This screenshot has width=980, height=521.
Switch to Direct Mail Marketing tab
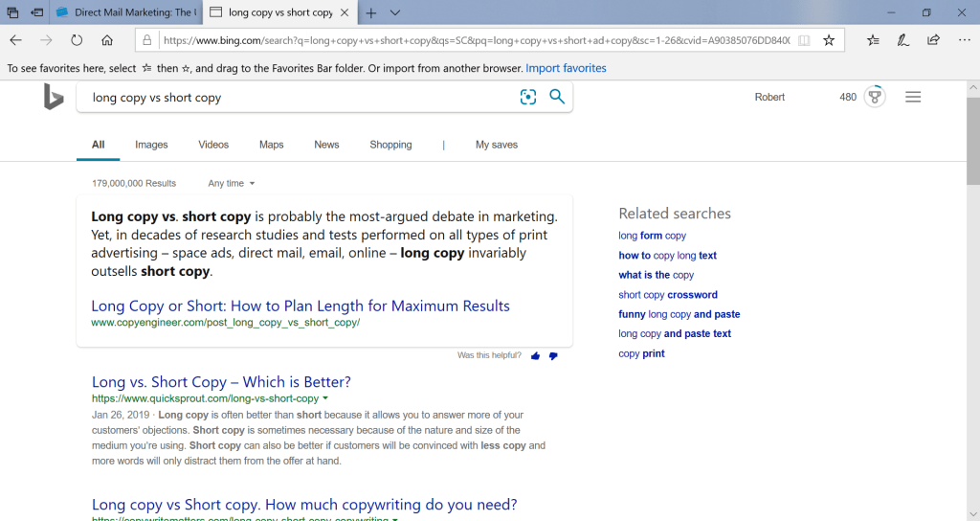pos(125,12)
